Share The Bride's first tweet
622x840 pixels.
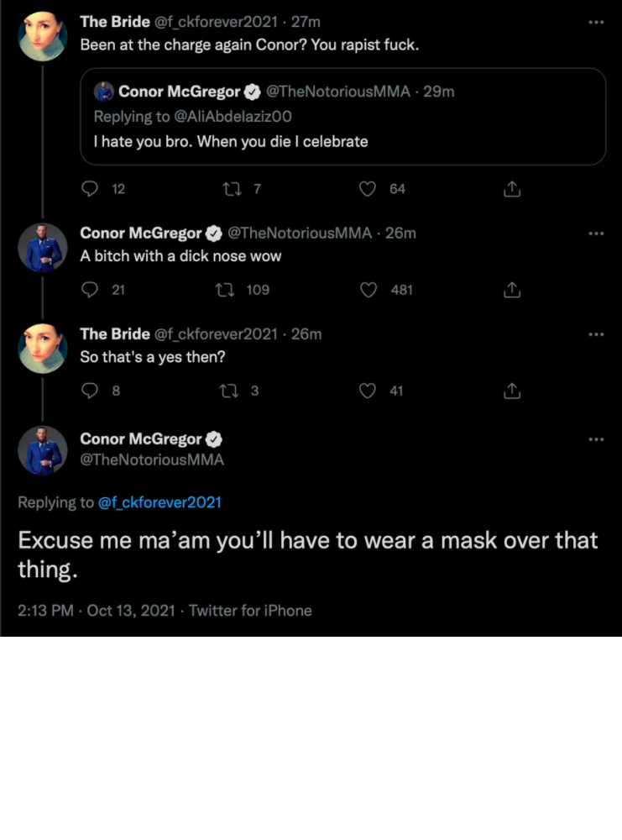512,190
